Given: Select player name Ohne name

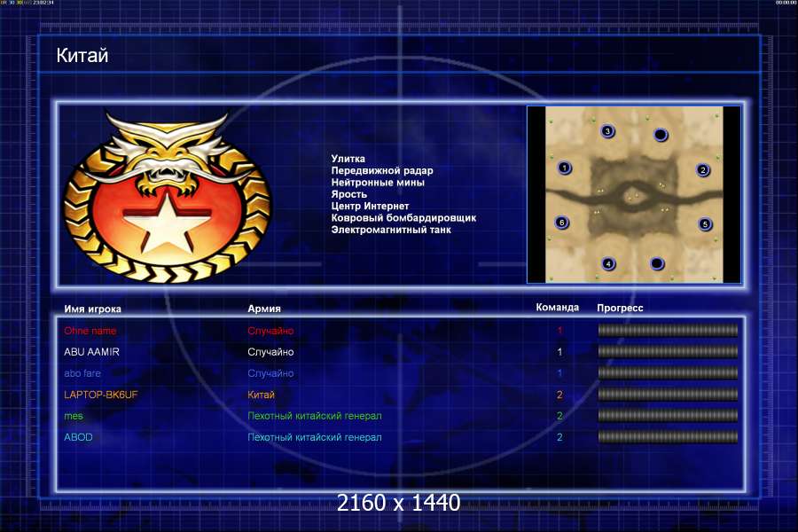Looking at the screenshot, I should coord(90,331).
